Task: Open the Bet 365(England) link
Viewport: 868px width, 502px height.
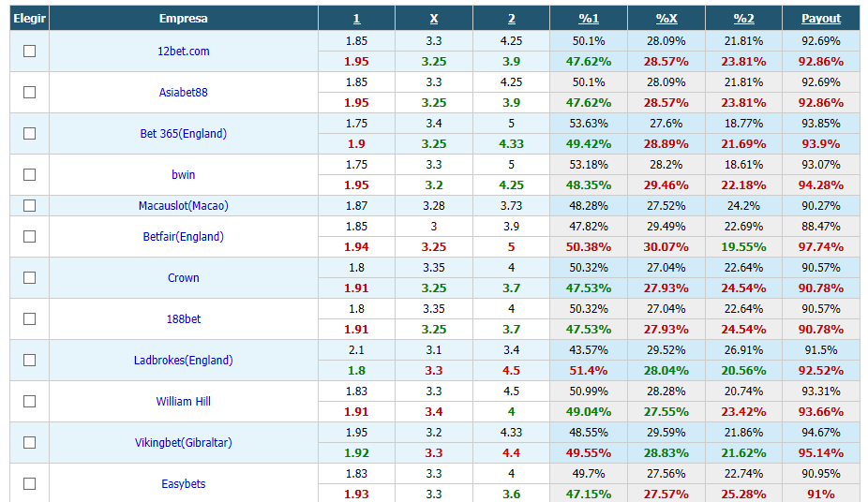Action: coord(183,133)
